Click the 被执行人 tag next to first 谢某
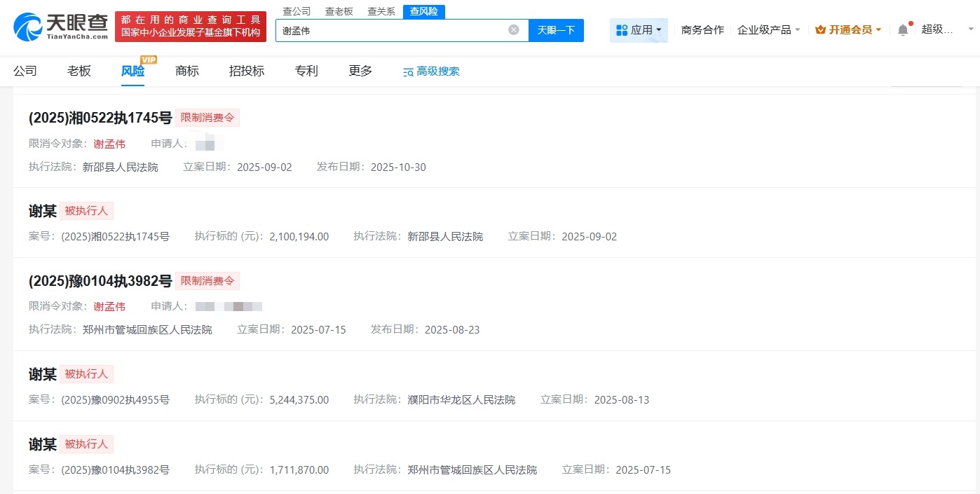This screenshot has height=494, width=980. tap(86, 210)
